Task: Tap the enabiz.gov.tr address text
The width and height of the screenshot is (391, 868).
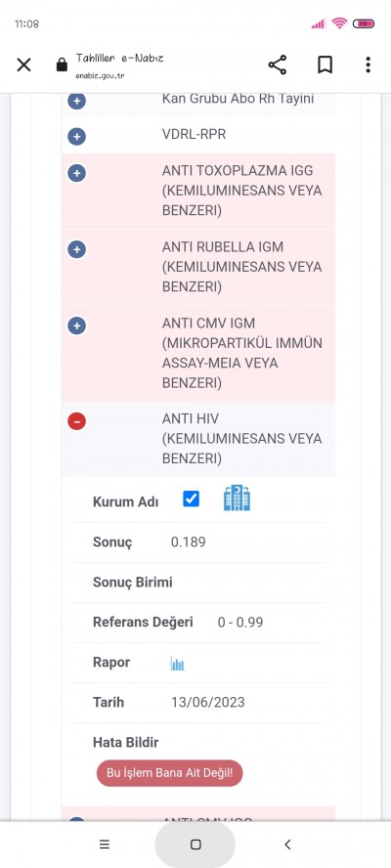Action: point(100,75)
